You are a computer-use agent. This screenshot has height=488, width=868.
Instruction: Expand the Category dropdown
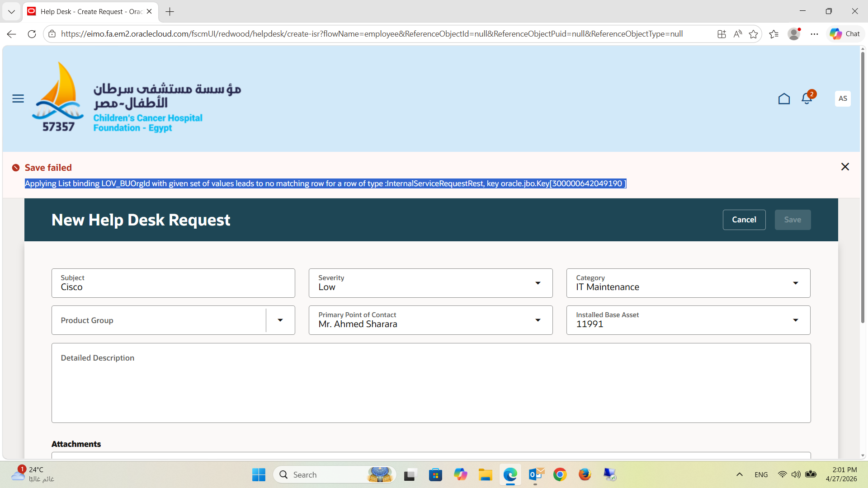click(796, 283)
